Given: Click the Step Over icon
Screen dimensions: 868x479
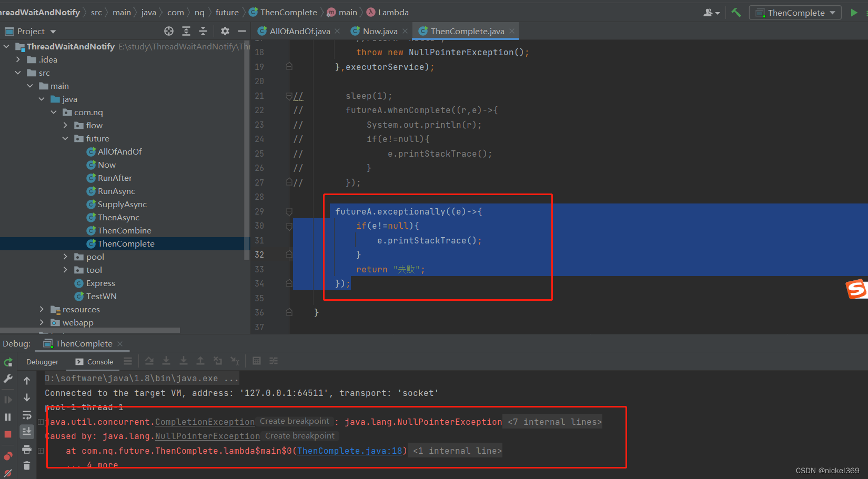Looking at the screenshot, I should coord(149,361).
